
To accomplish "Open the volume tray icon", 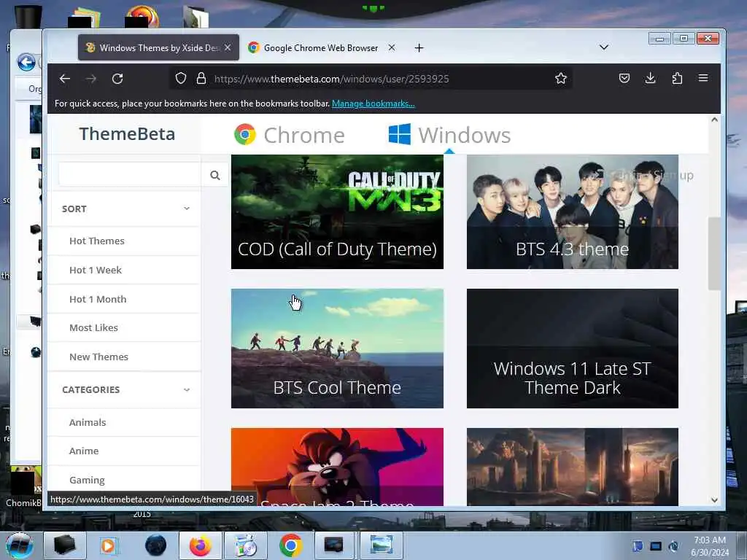I will (673, 546).
